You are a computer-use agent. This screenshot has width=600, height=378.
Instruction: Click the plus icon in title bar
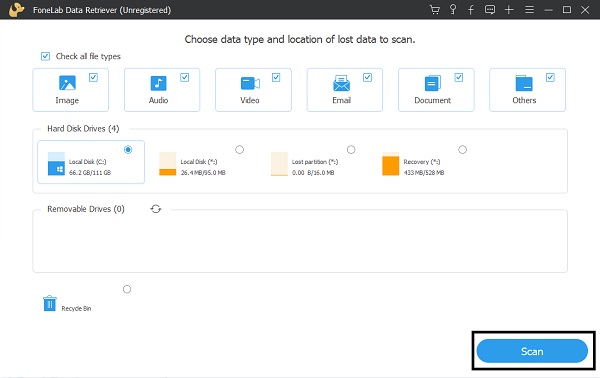point(509,10)
